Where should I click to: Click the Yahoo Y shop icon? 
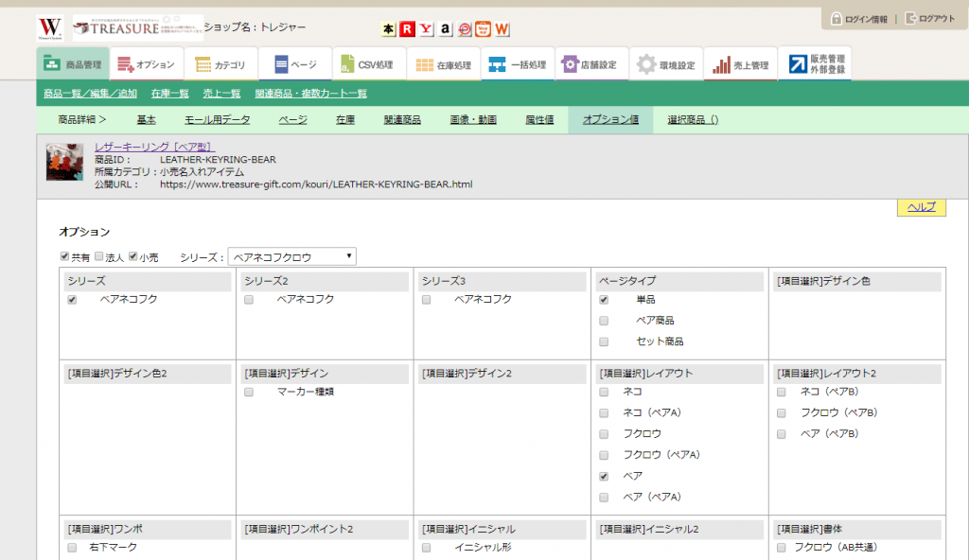click(x=427, y=29)
